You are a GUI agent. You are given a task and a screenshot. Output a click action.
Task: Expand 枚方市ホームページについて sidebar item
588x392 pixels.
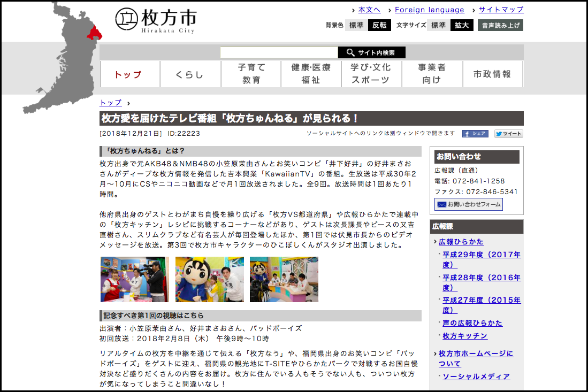(476, 358)
